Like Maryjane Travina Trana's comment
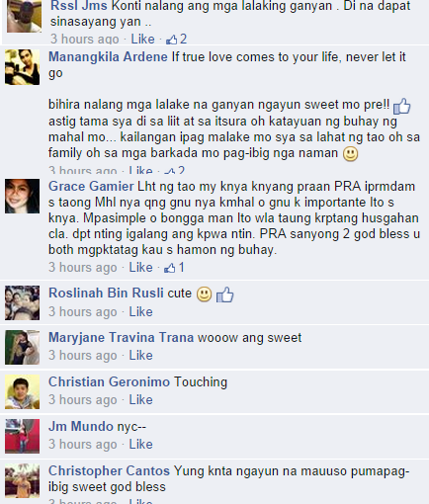429x504 pixels. coord(140,356)
